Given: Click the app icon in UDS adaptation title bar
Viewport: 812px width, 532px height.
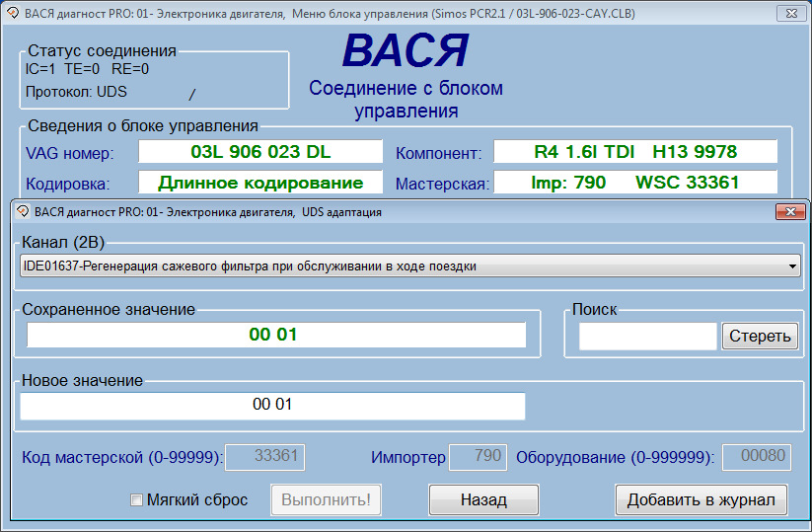Looking at the screenshot, I should pyautogui.click(x=23, y=211).
